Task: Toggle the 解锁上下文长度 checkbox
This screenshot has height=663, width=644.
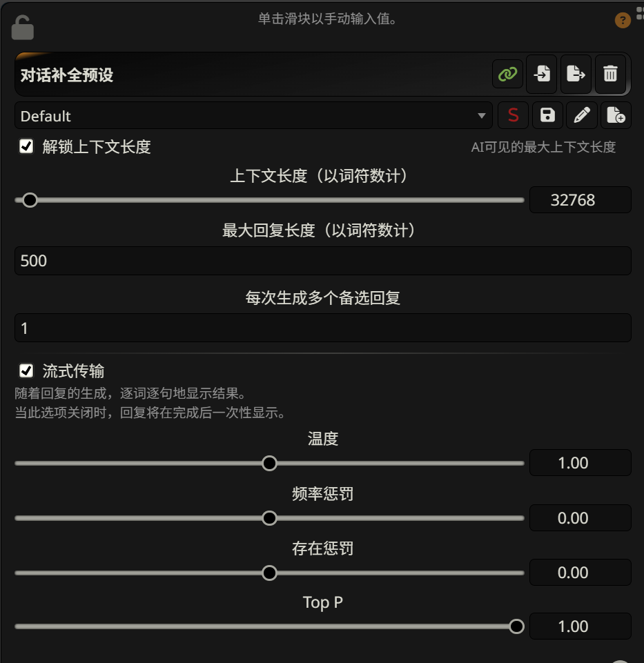Action: point(26,146)
